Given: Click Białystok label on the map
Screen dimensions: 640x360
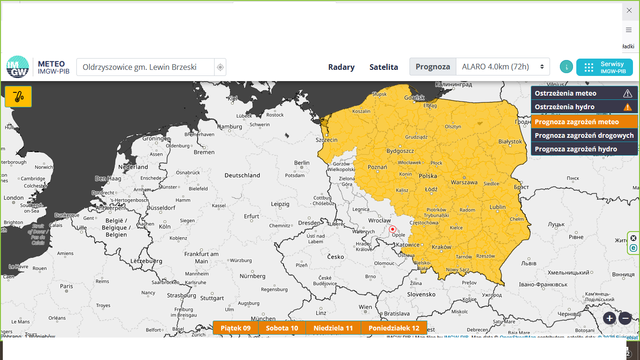Looking at the screenshot, I should [510, 141].
